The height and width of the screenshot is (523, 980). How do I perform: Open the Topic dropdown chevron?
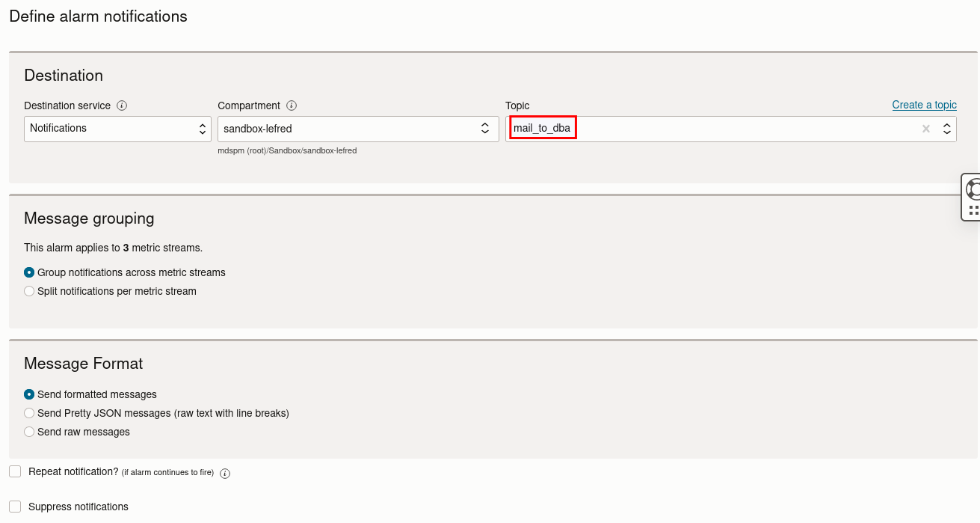946,128
